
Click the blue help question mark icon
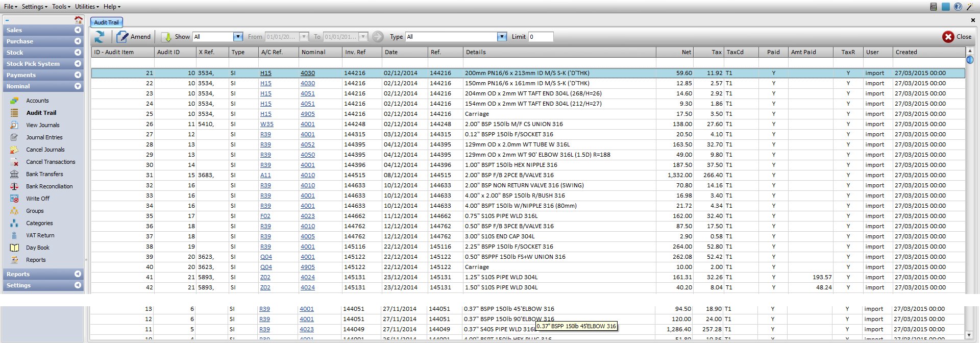point(958,7)
